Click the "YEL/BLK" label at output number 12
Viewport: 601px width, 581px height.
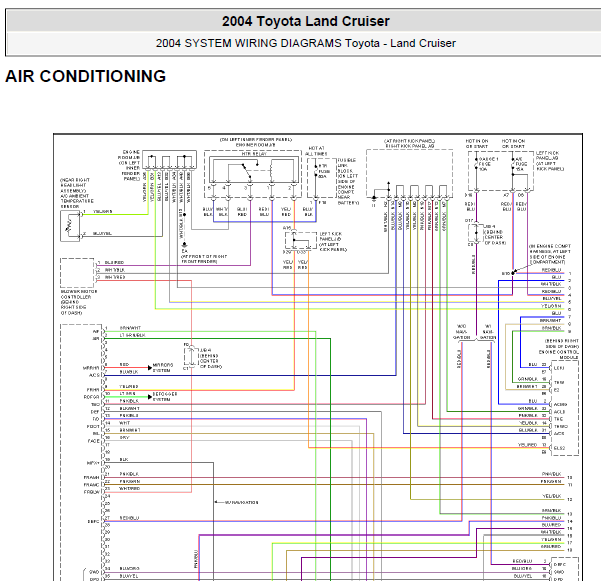(x=552, y=496)
